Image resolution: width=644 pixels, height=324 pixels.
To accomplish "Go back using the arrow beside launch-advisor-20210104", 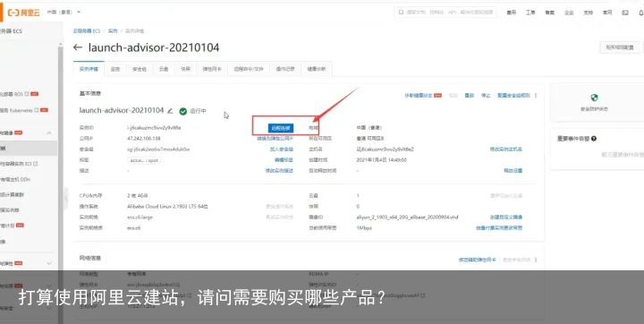I will [x=78, y=47].
